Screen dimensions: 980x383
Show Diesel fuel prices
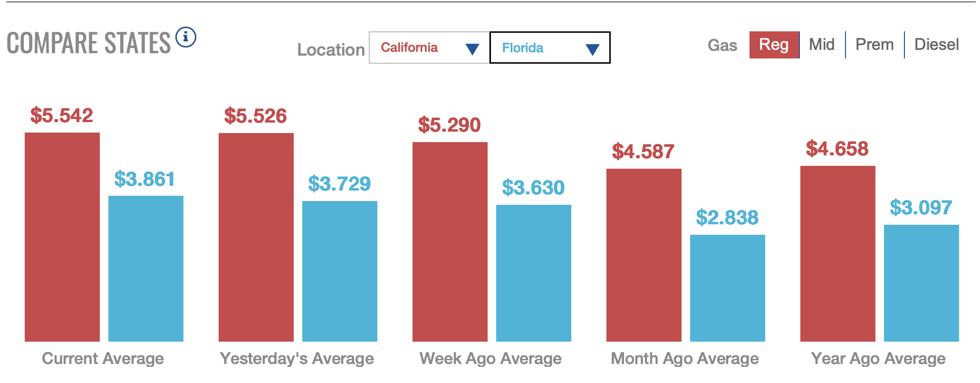936,45
